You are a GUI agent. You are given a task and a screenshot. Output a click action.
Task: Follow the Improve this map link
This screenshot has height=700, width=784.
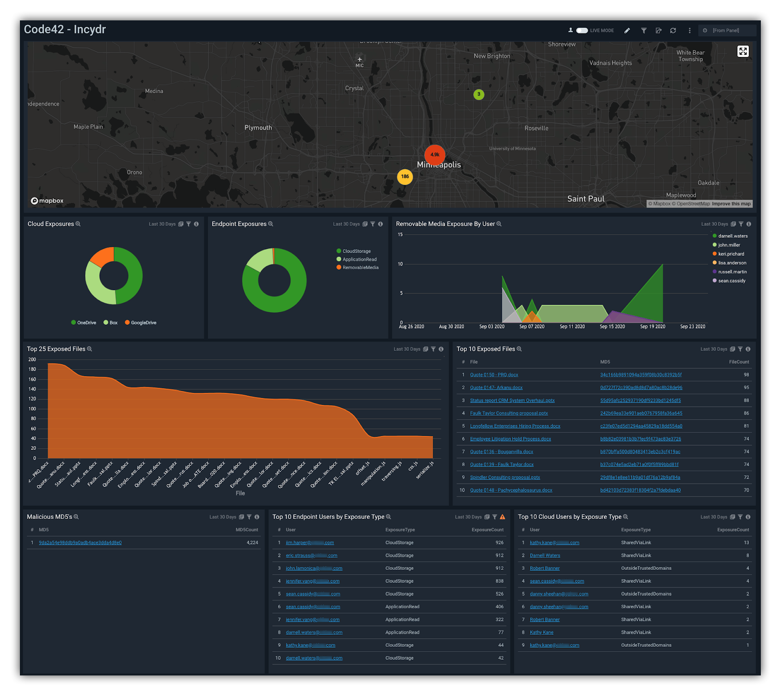731,203
